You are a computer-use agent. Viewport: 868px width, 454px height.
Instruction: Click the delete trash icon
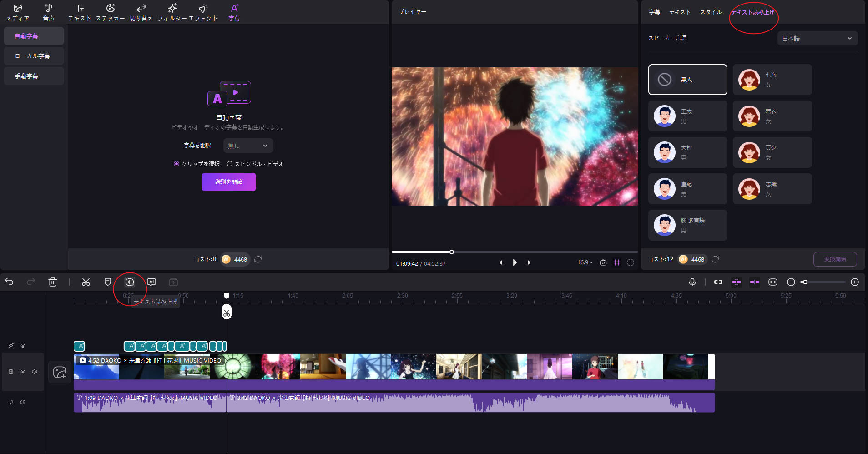coord(53,282)
